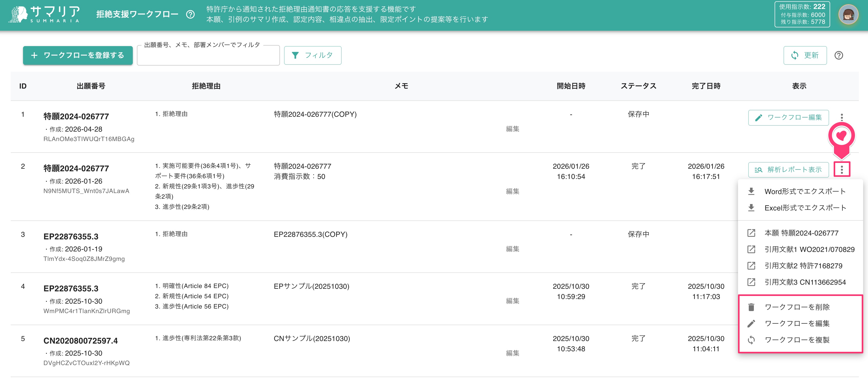Screen dimensions: 868x383
Task: Click EP22876355.3 in row 4
Action: 71,288
